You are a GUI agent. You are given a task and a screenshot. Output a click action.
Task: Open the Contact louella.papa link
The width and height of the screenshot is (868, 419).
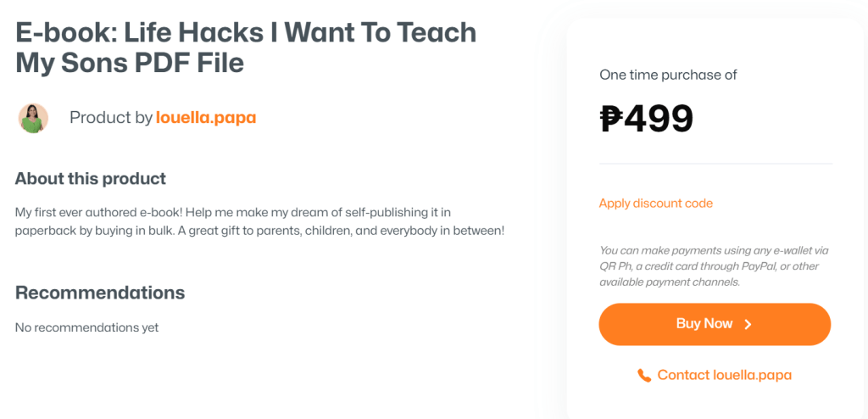pyautogui.click(x=724, y=375)
